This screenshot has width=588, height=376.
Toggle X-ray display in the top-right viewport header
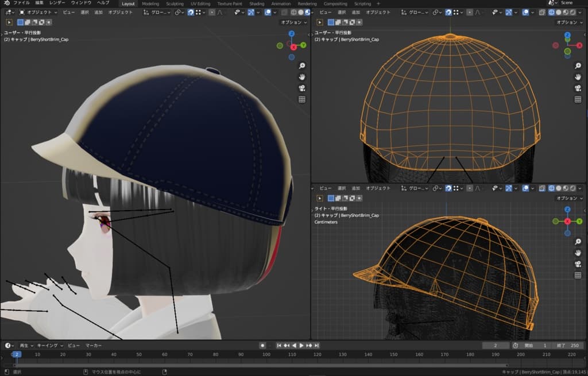coord(541,11)
